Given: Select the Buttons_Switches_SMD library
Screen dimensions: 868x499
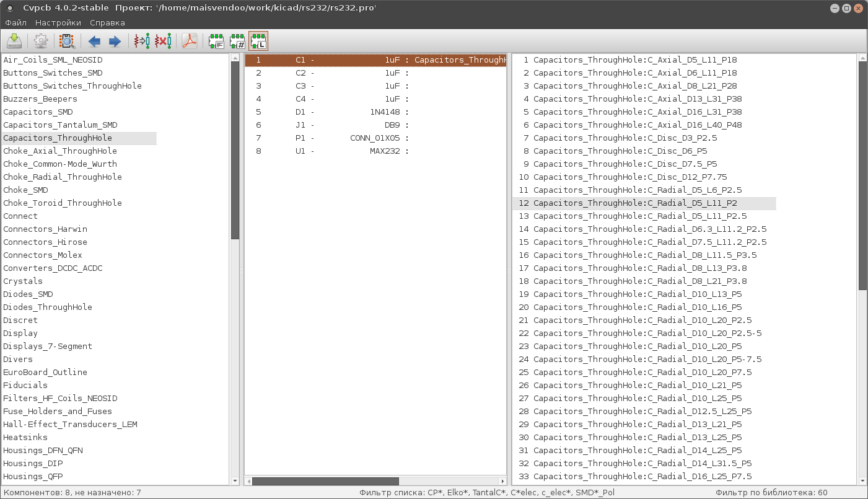Looking at the screenshot, I should click(x=53, y=73).
